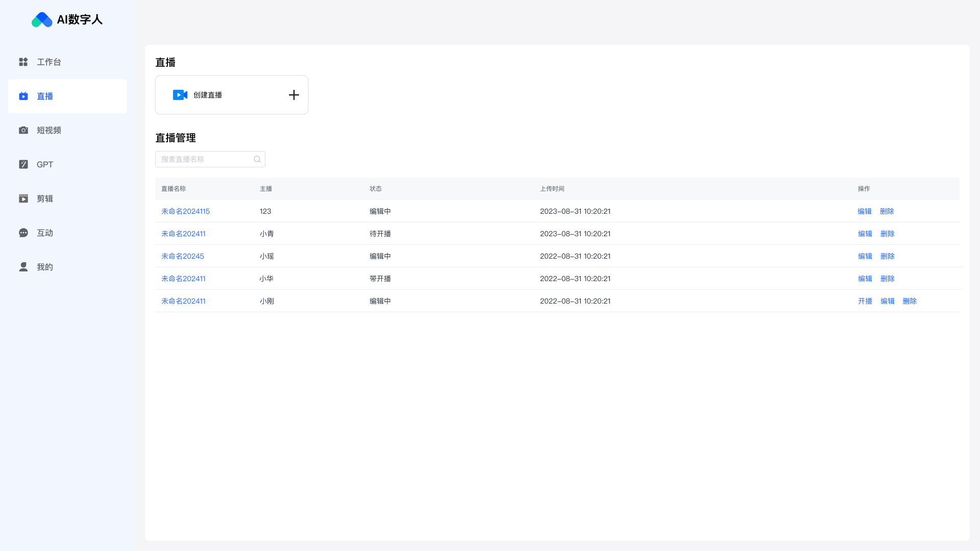The height and width of the screenshot is (551, 980).
Task: Click the plus icon on 创建直播
Action: pyautogui.click(x=293, y=95)
